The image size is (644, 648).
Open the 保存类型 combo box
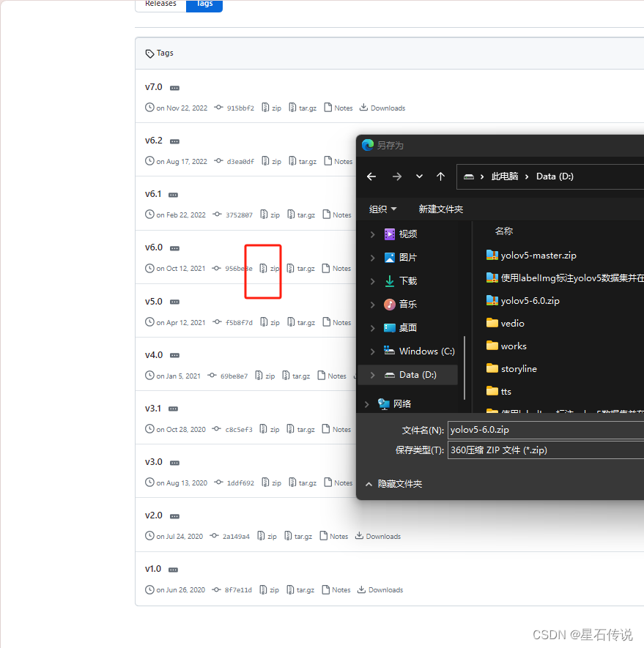click(x=546, y=450)
